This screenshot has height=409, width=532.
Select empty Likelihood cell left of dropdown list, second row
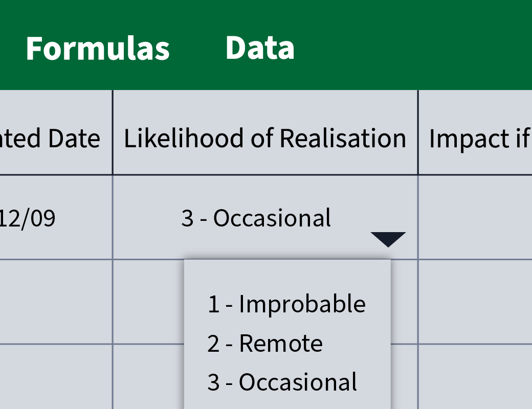pyautogui.click(x=149, y=302)
